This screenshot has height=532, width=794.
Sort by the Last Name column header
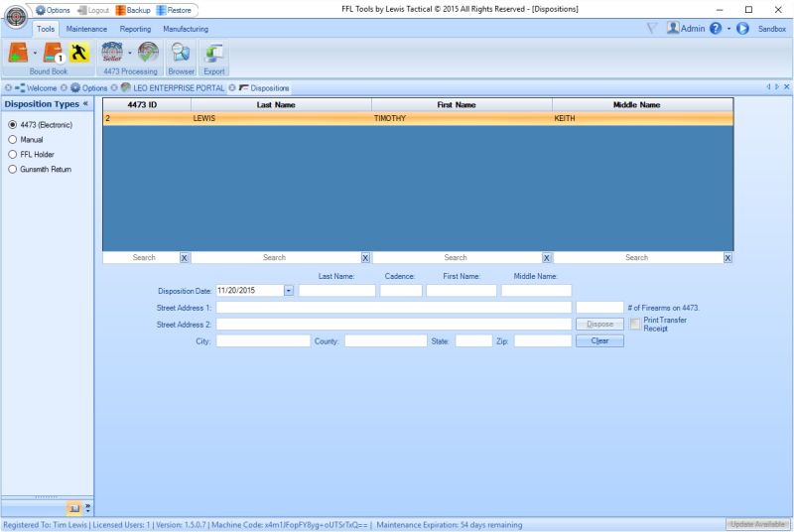click(281, 105)
